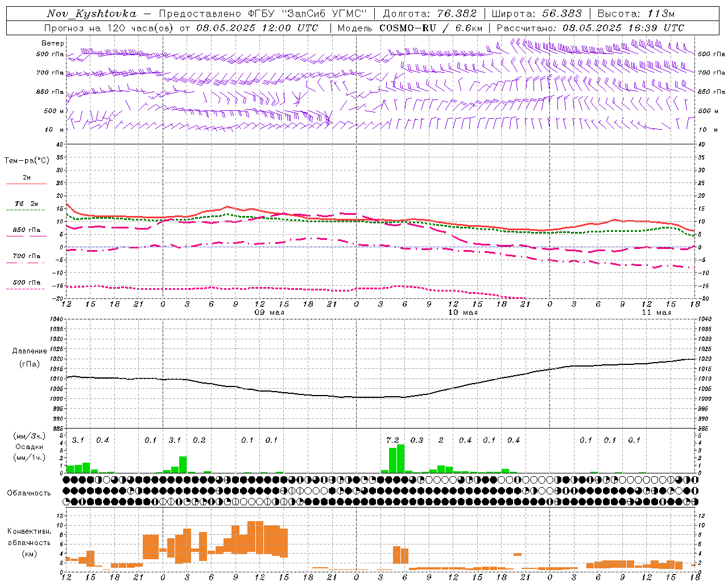Screen dimensions: 728x582
Task: Click the "11 мая" date label
Action: [656, 313]
